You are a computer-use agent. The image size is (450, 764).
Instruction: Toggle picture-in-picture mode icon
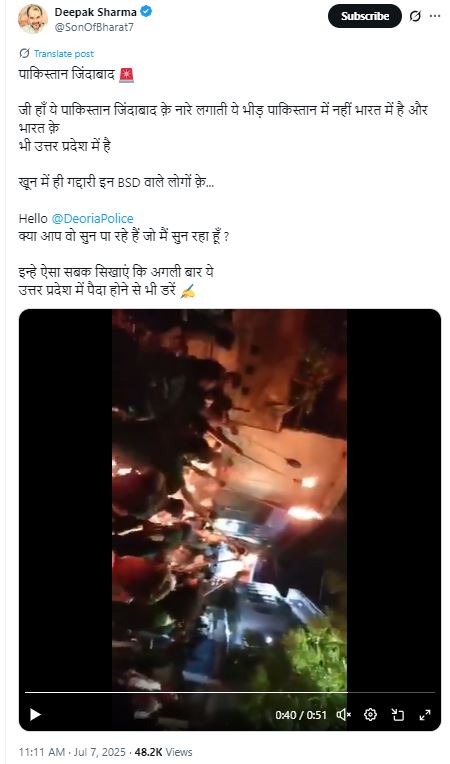398,714
